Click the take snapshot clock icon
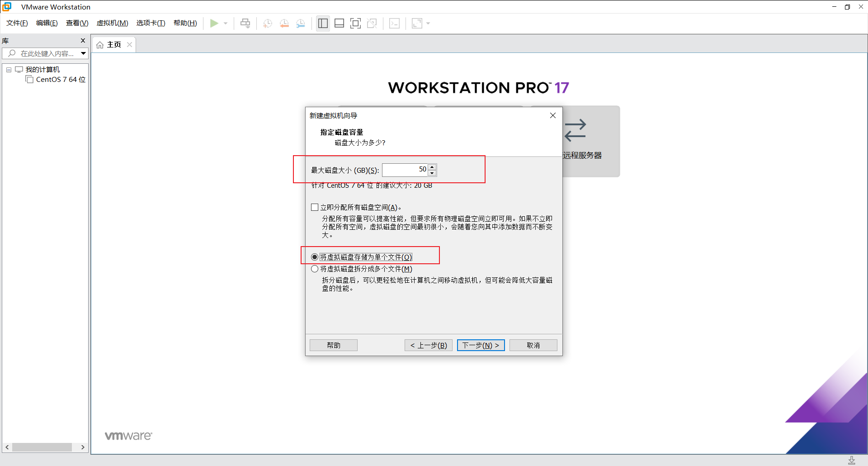 268,23
